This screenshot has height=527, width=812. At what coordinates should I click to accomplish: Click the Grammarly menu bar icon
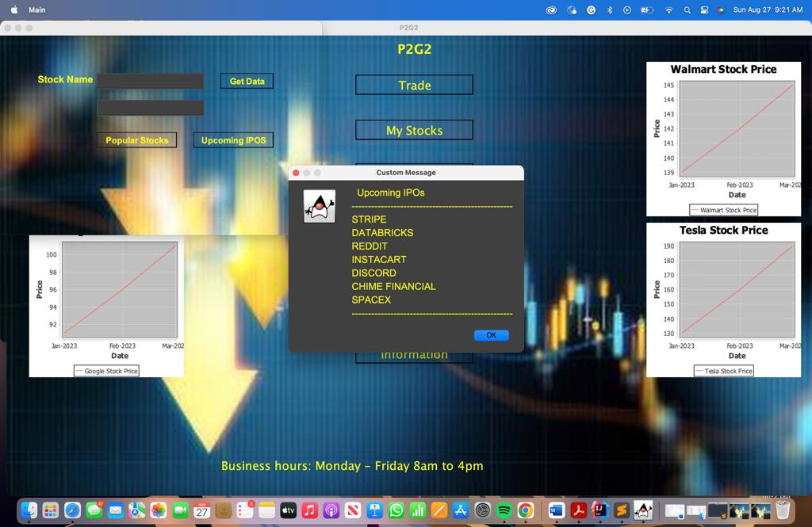click(x=591, y=10)
